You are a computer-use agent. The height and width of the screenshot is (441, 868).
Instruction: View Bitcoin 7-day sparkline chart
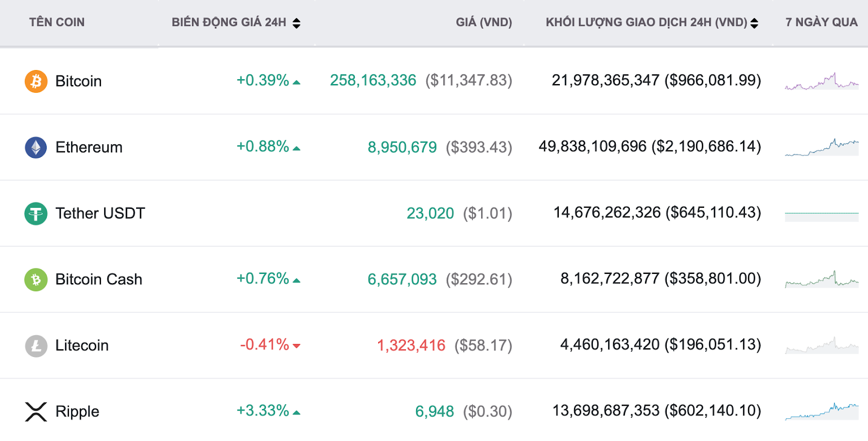point(821,82)
